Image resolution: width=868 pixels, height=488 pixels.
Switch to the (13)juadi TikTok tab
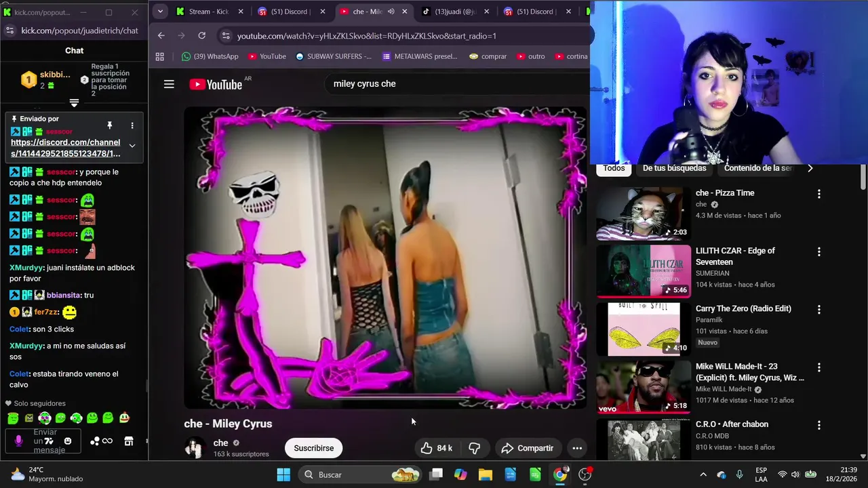point(456,12)
